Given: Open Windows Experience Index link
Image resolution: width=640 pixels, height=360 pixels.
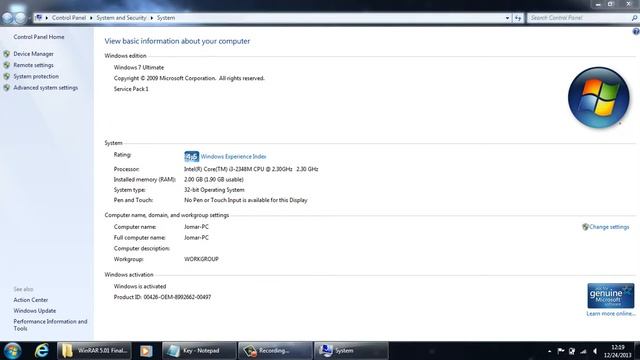Looking at the screenshot, I should point(233,157).
